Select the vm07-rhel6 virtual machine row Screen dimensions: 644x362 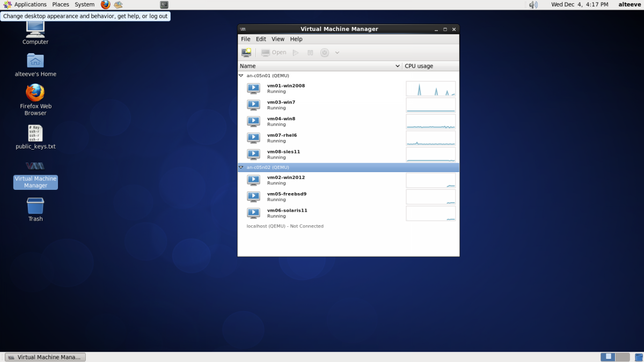[322, 138]
